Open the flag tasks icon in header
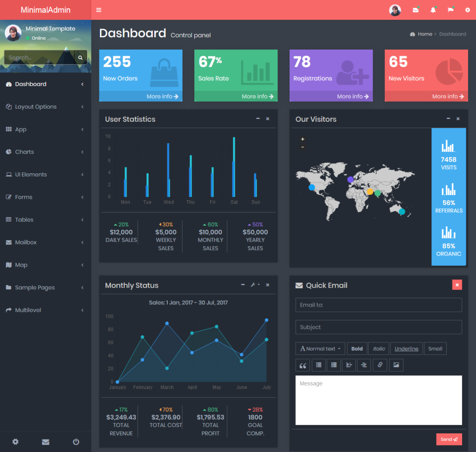 coord(450,10)
